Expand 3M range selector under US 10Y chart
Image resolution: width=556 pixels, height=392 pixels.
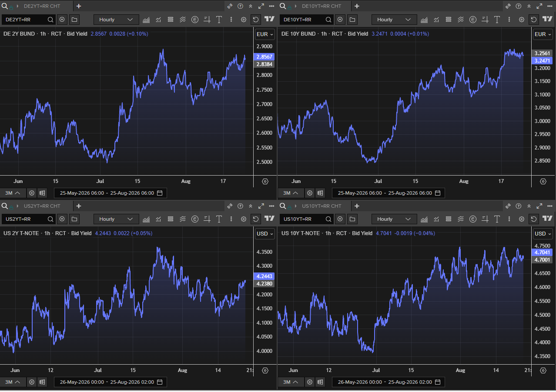pyautogui.click(x=290, y=382)
